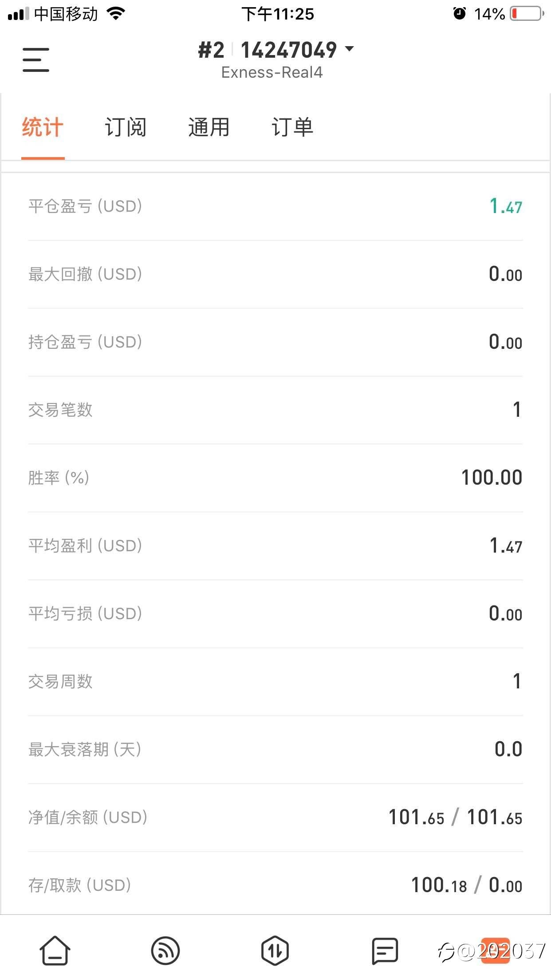
Task: Open the 订单 tab
Action: click(x=292, y=128)
